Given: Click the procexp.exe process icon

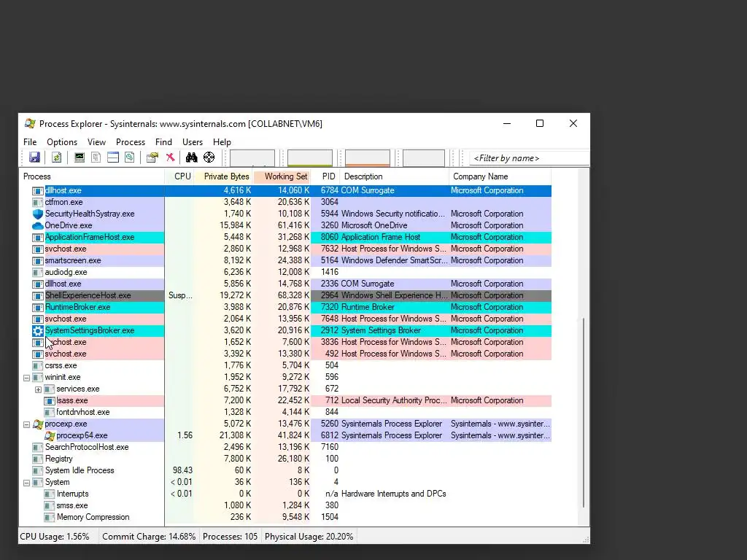Looking at the screenshot, I should 38,424.
